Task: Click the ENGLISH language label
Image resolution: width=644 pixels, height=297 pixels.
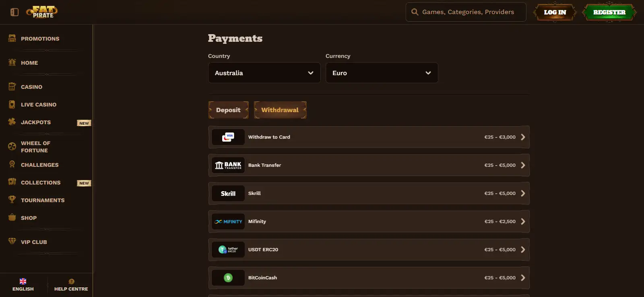Action: coord(23,289)
